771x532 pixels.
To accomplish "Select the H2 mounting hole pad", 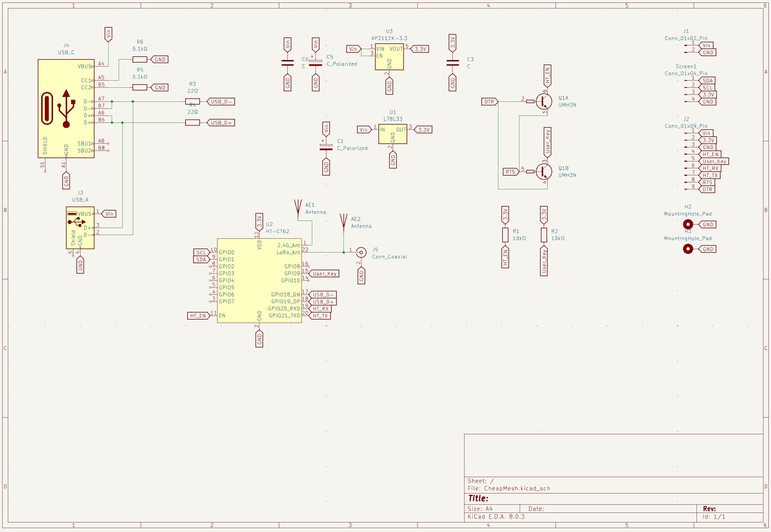I will (x=688, y=224).
